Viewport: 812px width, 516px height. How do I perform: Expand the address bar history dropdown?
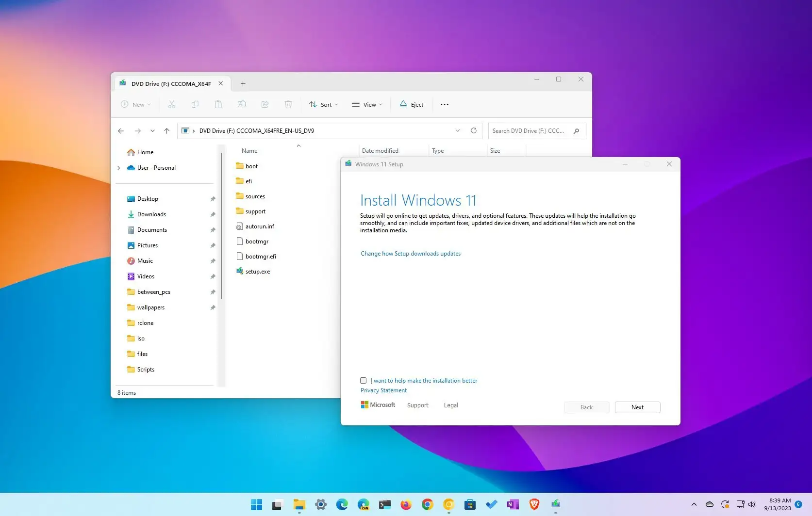coord(458,130)
